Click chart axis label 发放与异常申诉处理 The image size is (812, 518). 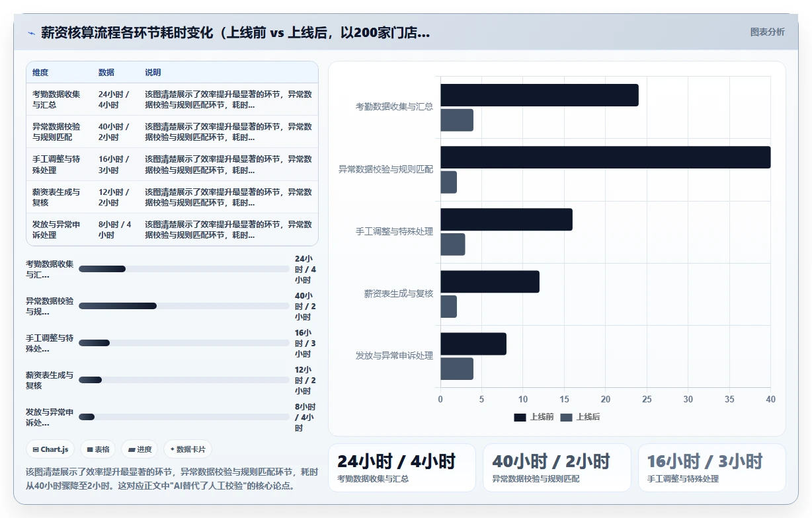point(394,355)
